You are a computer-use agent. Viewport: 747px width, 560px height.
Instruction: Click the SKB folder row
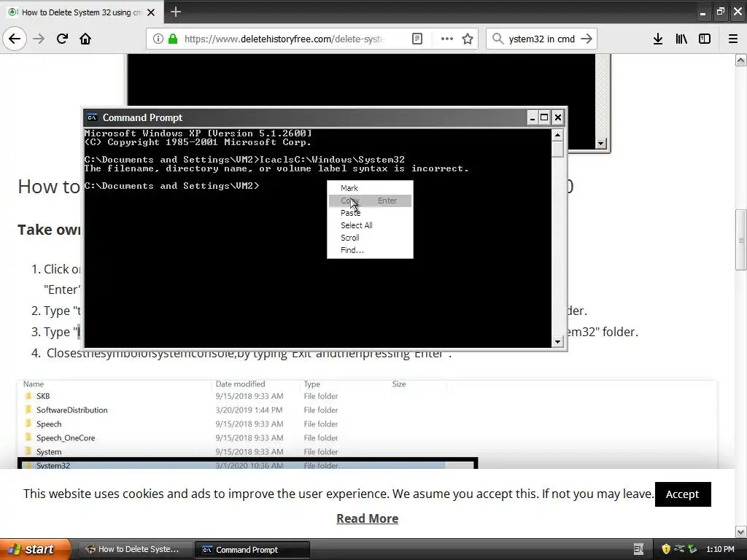coord(233,396)
